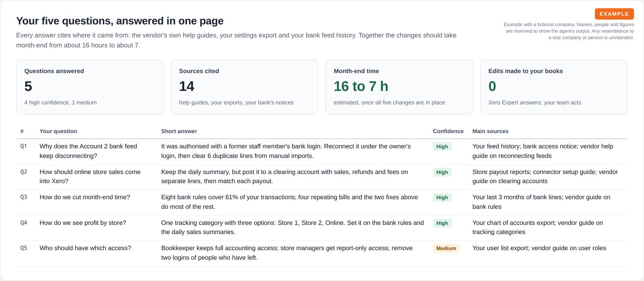Select the Questions answered summary card
This screenshot has height=281, width=644.
(x=90, y=87)
